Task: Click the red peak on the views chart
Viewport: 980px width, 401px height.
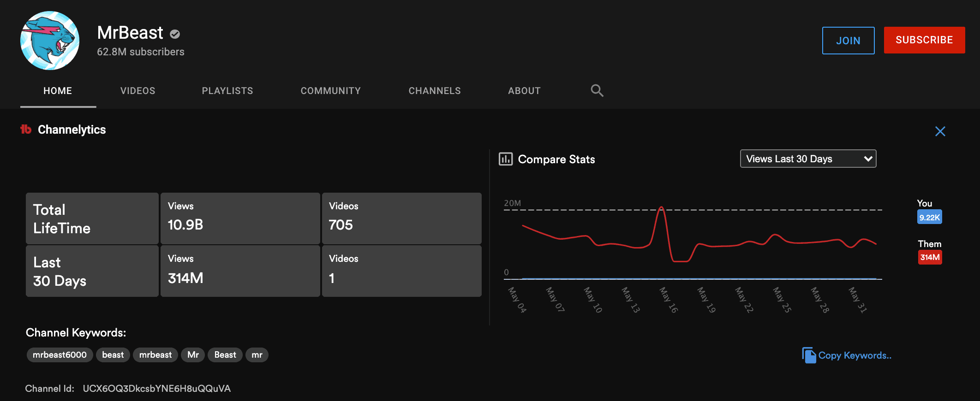Action: click(x=661, y=208)
